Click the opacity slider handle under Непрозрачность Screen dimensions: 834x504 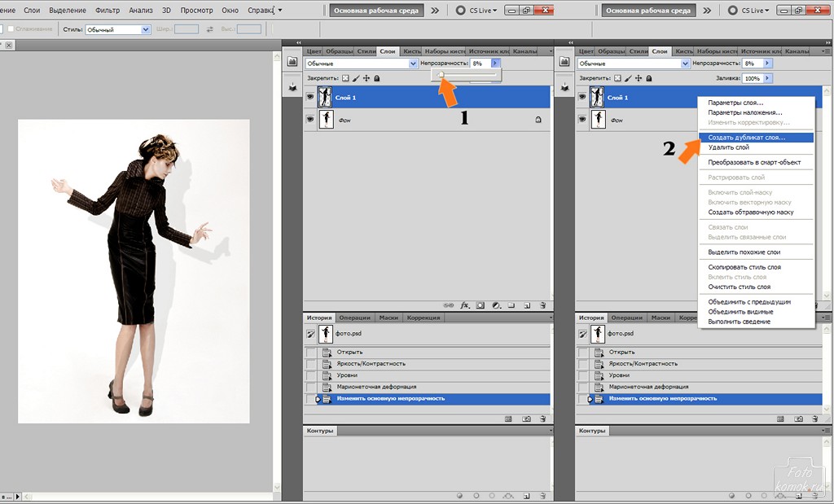coord(441,75)
